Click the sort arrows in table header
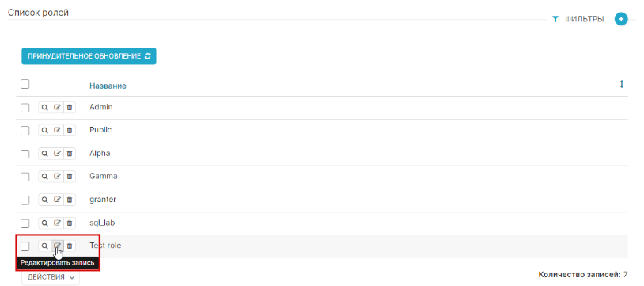 point(621,84)
